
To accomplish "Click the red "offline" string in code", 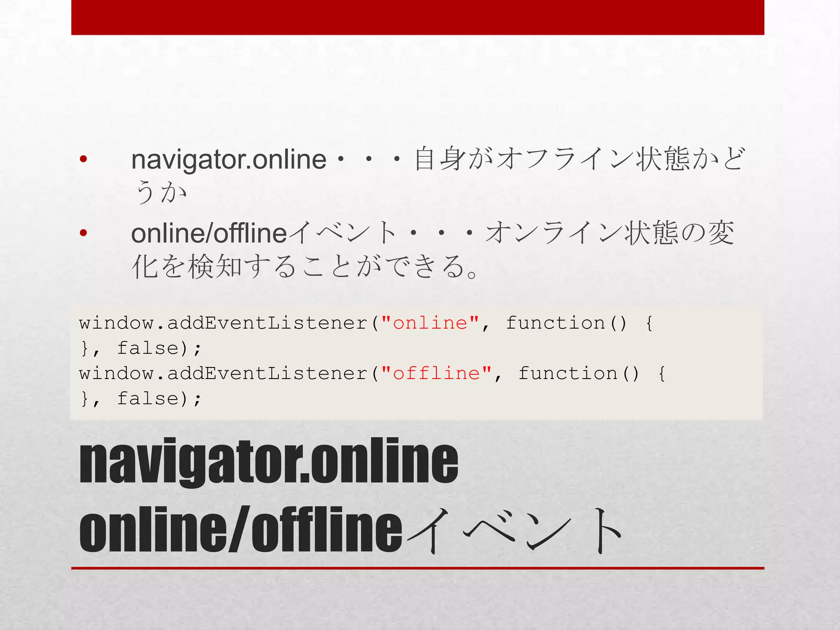I will click(x=436, y=374).
